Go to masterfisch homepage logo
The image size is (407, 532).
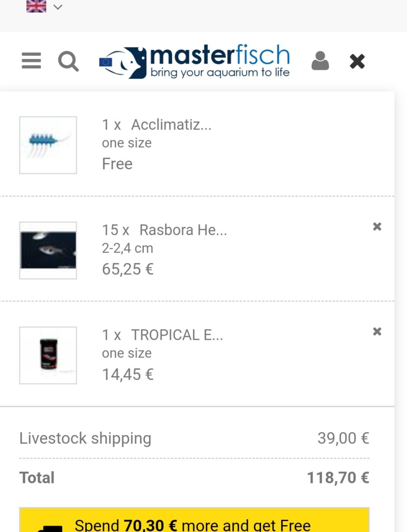[195, 61]
